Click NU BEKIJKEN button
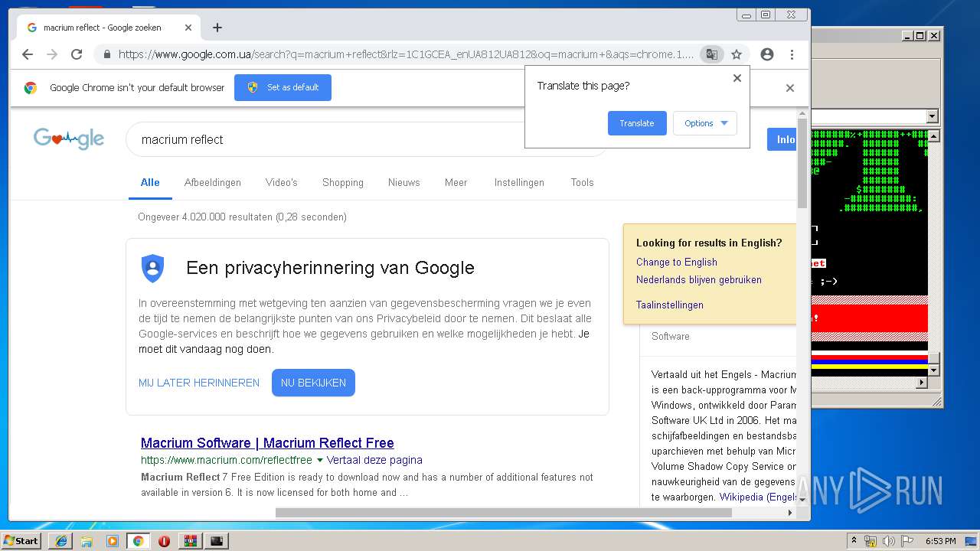The height and width of the screenshot is (551, 980). click(313, 383)
